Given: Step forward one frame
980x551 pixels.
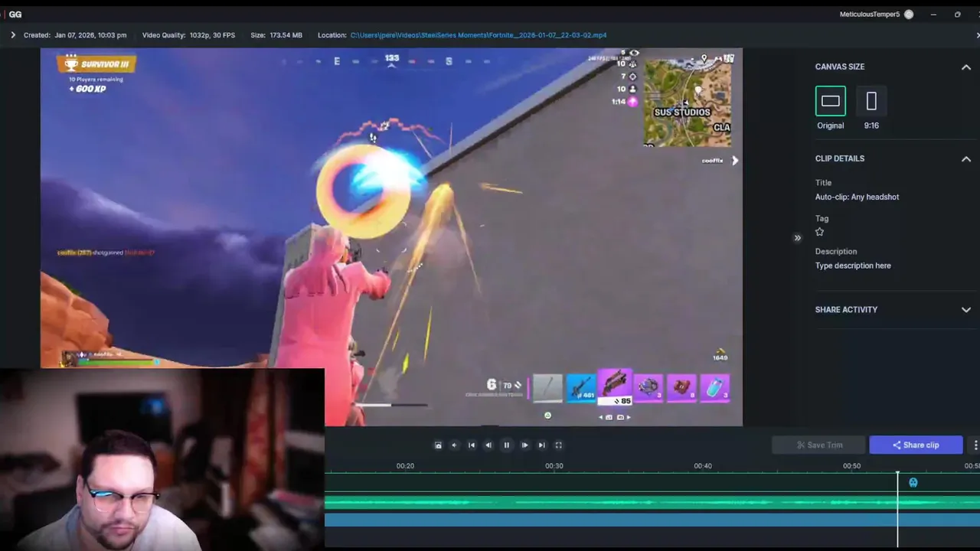Looking at the screenshot, I should coord(524,445).
